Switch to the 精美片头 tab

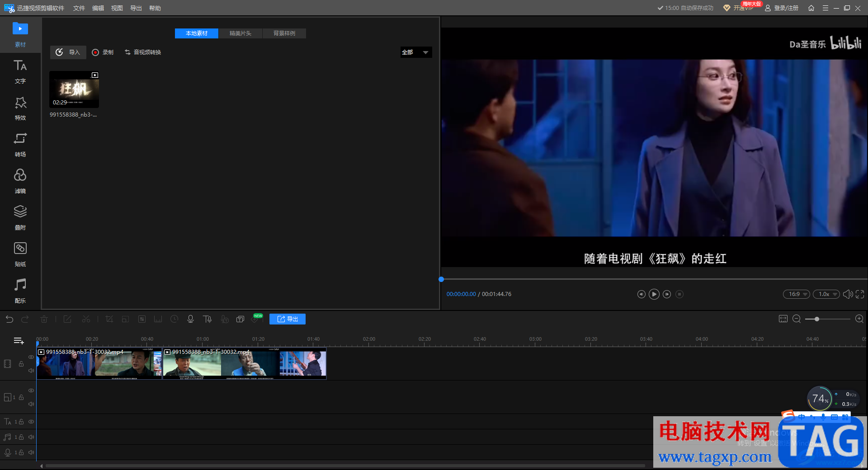(241, 33)
